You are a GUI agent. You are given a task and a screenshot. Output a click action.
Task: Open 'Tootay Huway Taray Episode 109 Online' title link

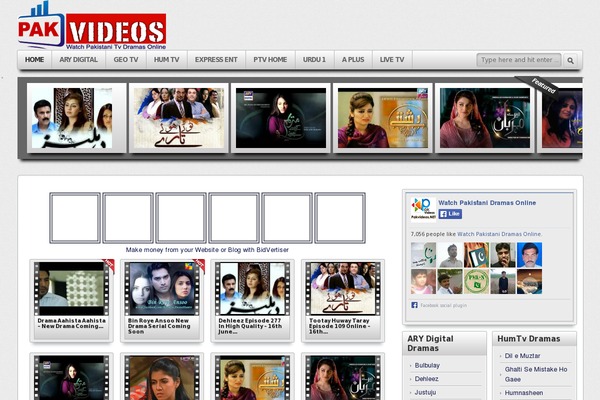click(x=340, y=326)
